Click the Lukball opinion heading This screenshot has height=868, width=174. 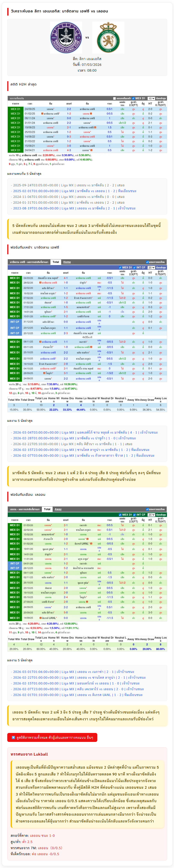click(x=29, y=754)
